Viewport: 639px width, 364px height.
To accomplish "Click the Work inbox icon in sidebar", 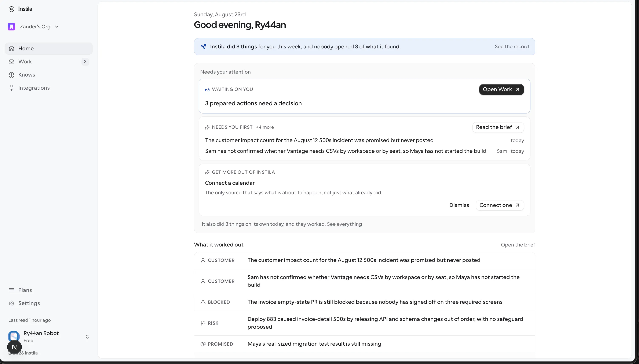I will pos(11,62).
